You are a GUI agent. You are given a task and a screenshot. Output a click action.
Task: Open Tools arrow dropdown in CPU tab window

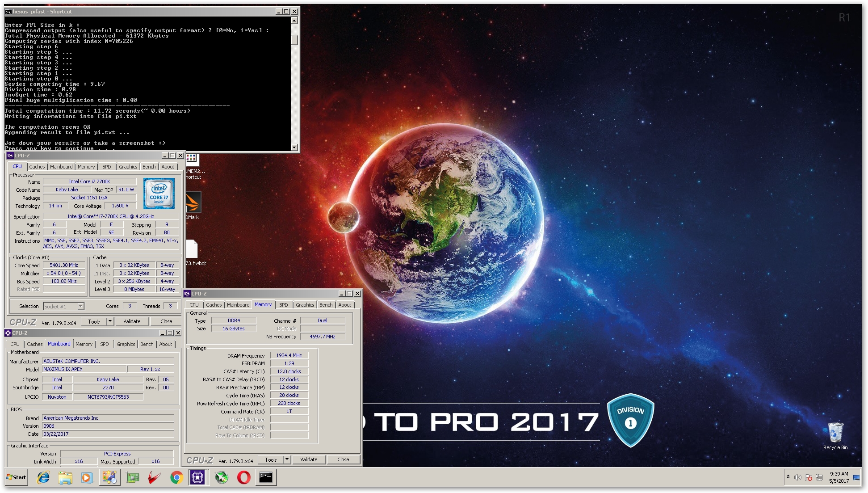[x=110, y=321]
